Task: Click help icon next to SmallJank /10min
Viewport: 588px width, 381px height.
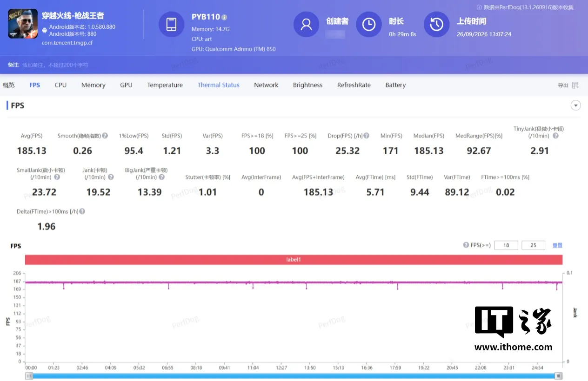Action: tap(57, 177)
